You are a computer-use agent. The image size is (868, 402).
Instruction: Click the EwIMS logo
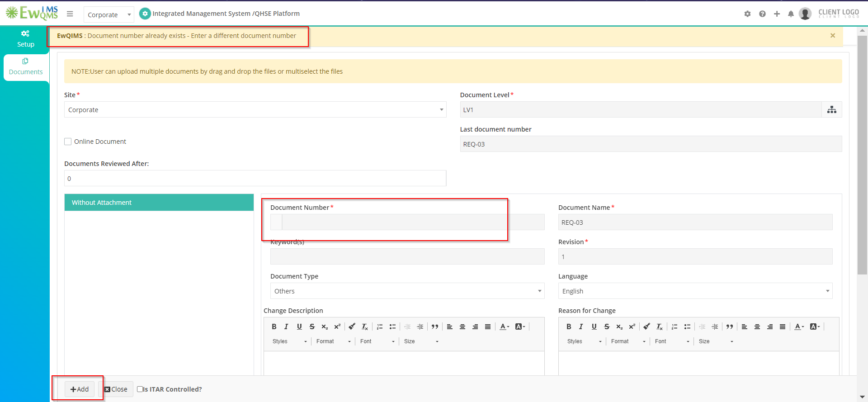(32, 13)
